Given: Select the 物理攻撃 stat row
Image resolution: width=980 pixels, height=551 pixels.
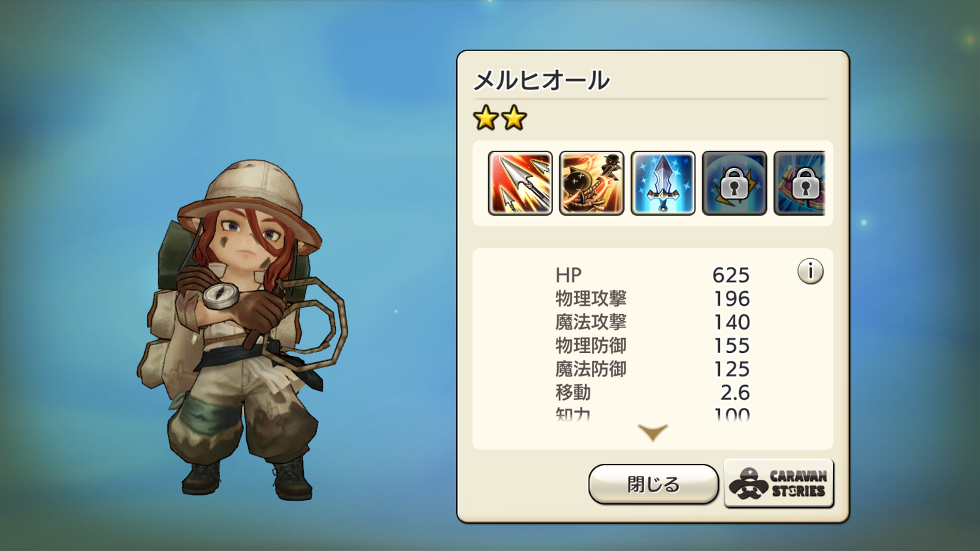Looking at the screenshot, I should tap(653, 299).
